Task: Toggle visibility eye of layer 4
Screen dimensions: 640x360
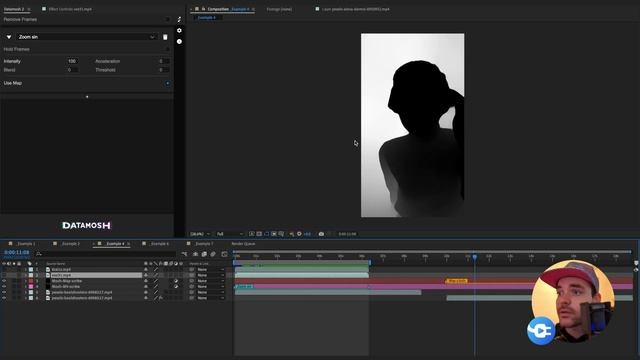Action: 4,287
